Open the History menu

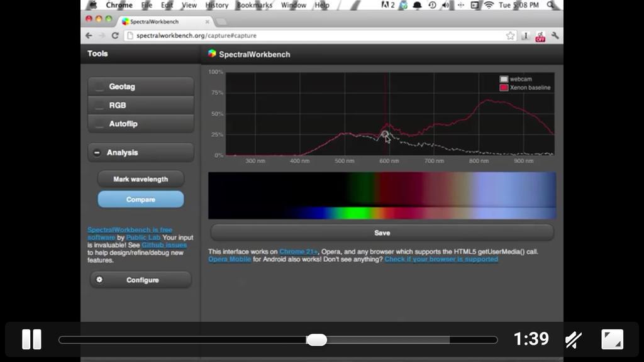click(217, 5)
